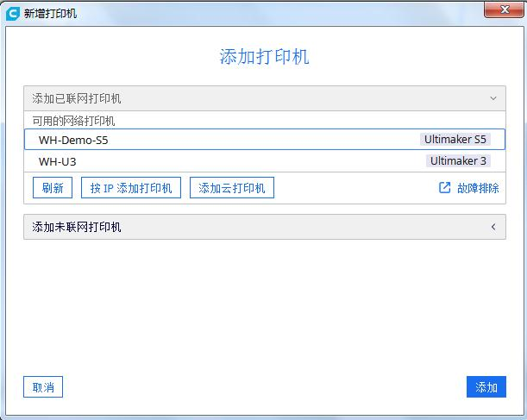The height and width of the screenshot is (420, 527).
Task: Close the 新增打印机 window
Action: [x=504, y=9]
